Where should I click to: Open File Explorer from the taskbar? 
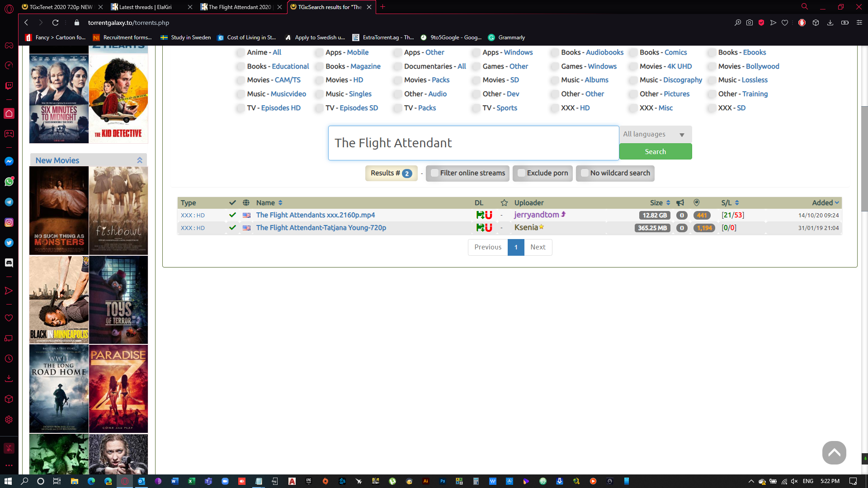[75, 481]
